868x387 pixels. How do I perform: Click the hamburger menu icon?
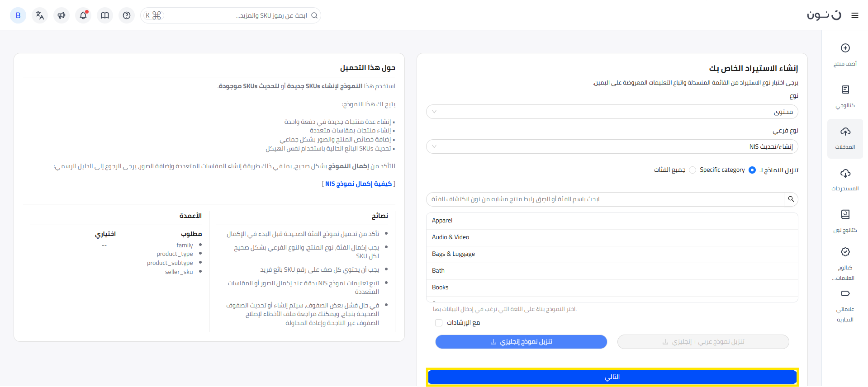pos(854,15)
